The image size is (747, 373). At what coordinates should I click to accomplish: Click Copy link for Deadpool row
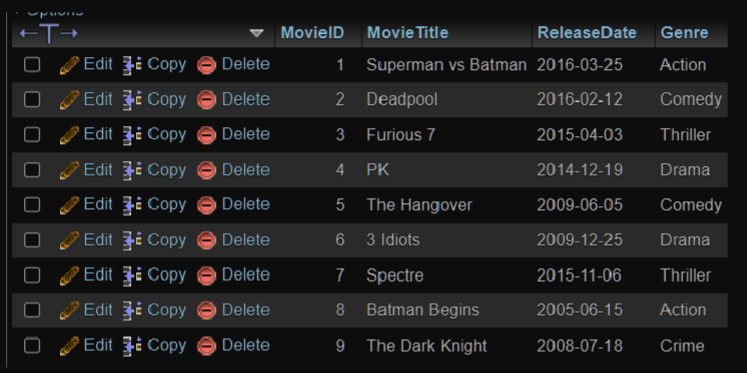[x=167, y=100]
